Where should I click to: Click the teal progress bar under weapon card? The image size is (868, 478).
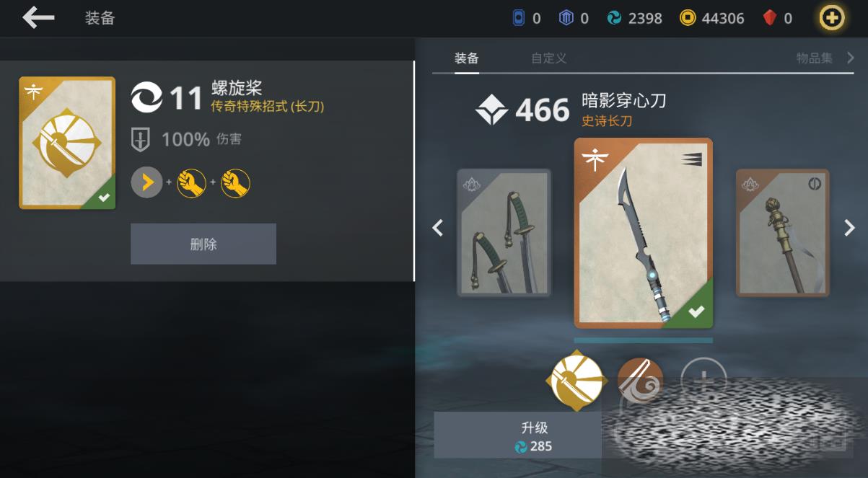(x=644, y=340)
